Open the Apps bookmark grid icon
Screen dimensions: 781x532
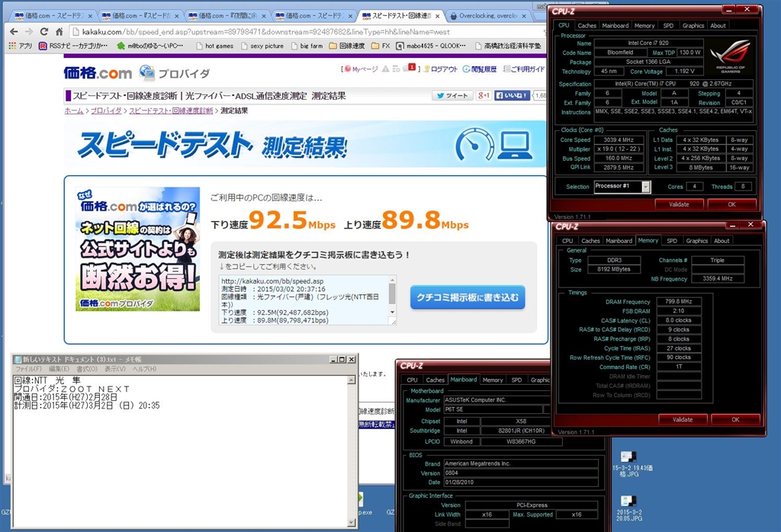12,46
